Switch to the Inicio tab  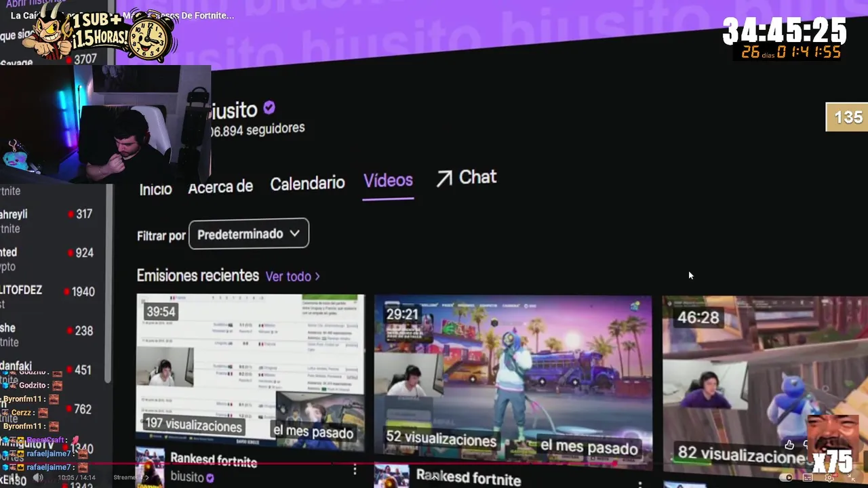coord(155,189)
